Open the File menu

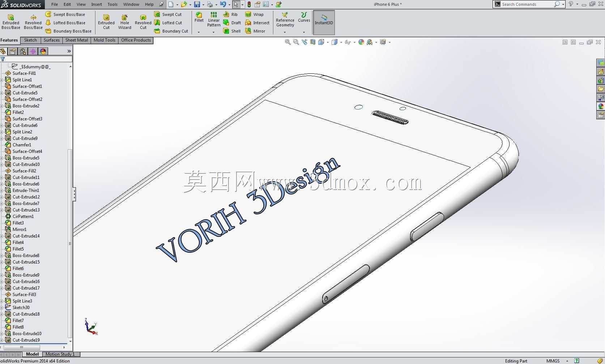coord(55,4)
